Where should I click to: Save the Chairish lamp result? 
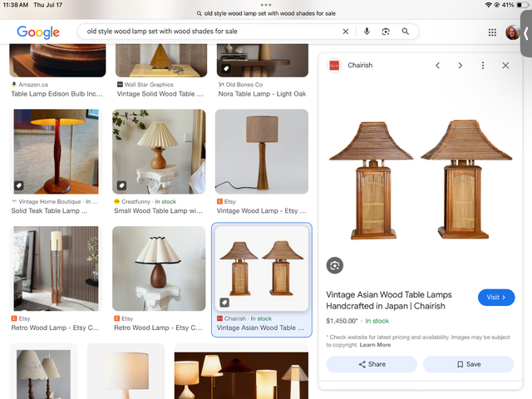click(469, 364)
